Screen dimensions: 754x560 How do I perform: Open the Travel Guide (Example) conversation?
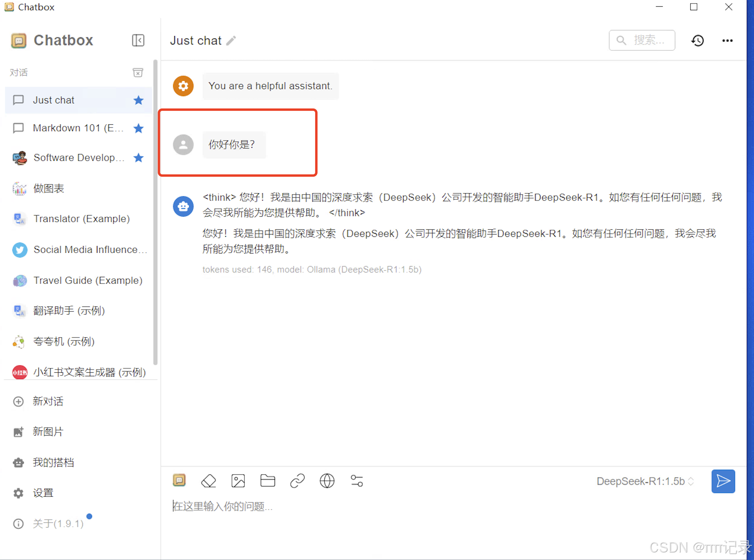[78, 280]
